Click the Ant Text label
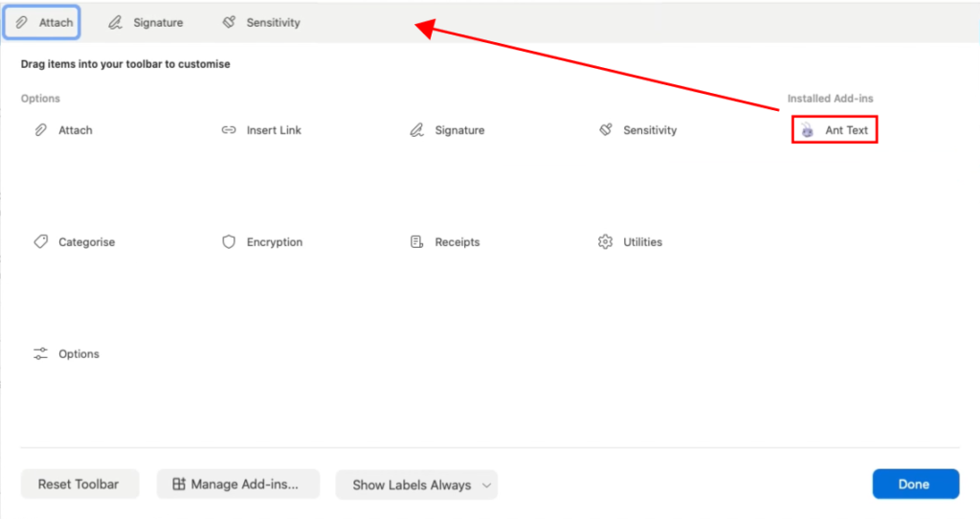Viewport: 980px width, 519px height. (847, 130)
